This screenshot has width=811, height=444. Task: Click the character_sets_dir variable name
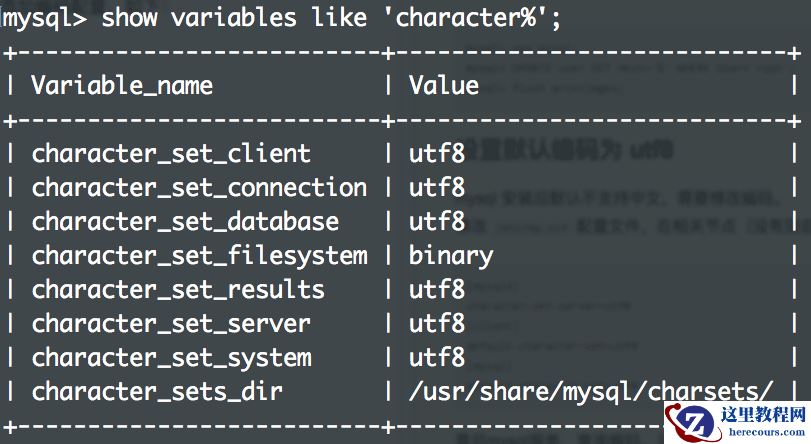(x=157, y=391)
